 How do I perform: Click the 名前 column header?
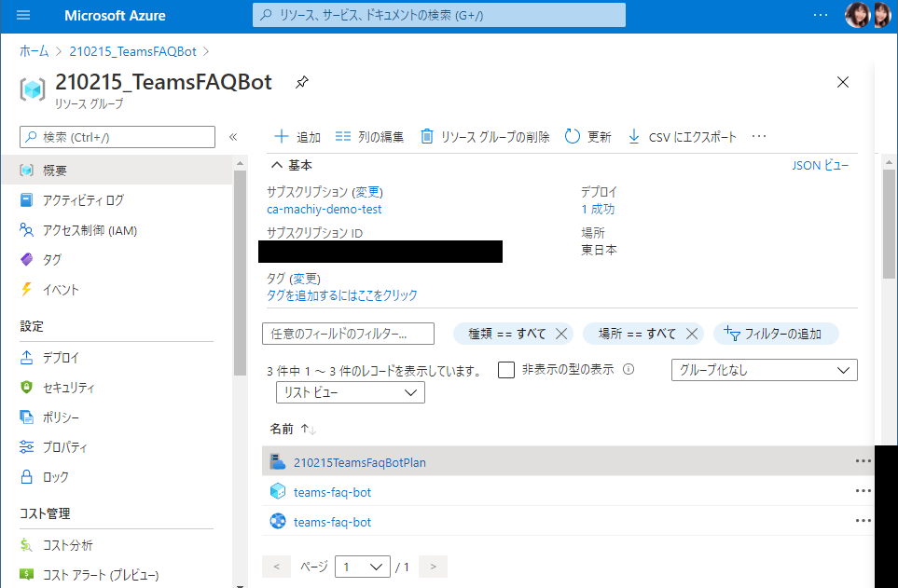click(x=282, y=429)
